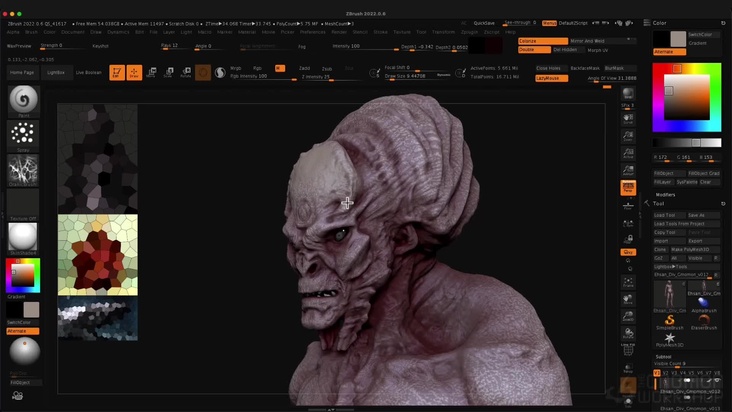Toggle the orange M channel button
732x412 pixels.
pyautogui.click(x=280, y=68)
